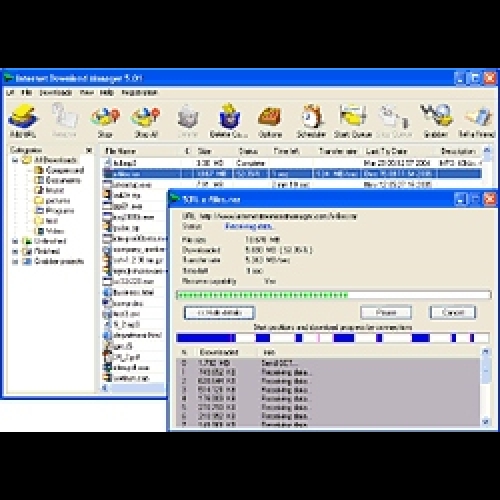
Task: Expand the Grabber projects tree node
Action: click(x=15, y=262)
